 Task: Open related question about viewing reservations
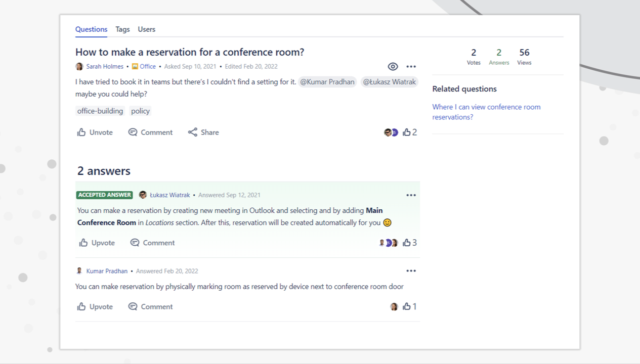(x=486, y=112)
